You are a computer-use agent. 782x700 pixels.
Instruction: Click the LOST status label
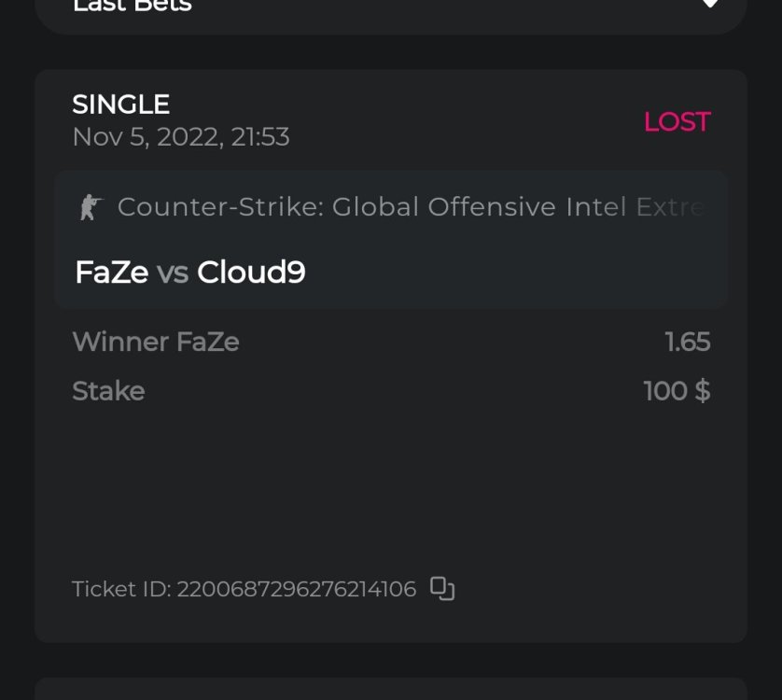click(x=677, y=121)
